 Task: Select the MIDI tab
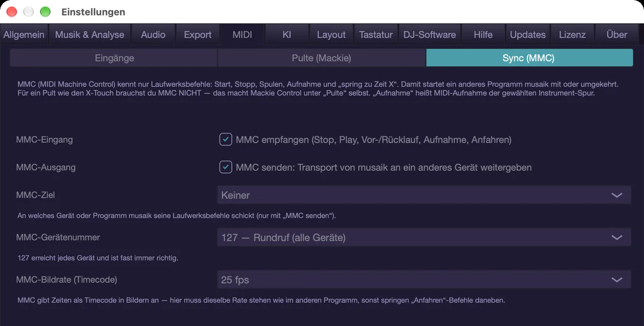(242, 34)
